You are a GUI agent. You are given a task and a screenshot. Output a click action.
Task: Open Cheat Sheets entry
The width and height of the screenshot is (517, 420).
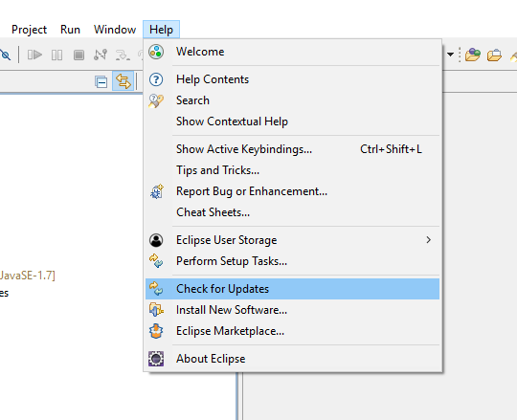(x=292, y=212)
